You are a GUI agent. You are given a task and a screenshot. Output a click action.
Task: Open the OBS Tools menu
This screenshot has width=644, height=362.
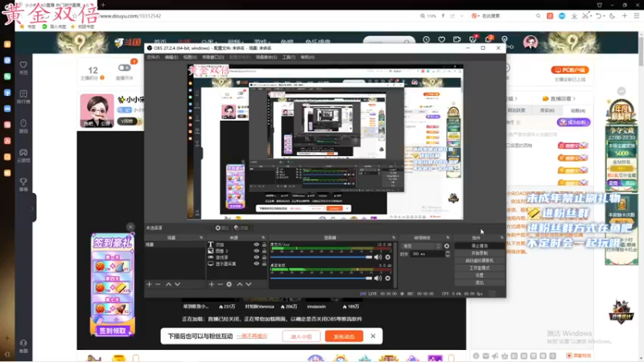point(289,57)
